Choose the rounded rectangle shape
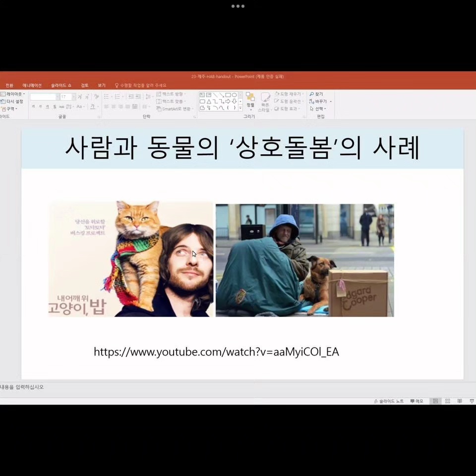The image size is (476, 476). coord(202,101)
